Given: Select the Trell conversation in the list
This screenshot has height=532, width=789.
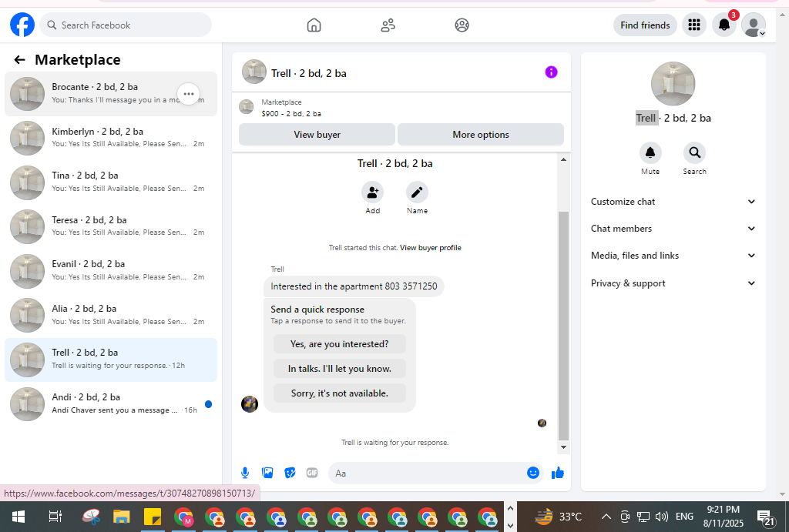Looking at the screenshot, I should (111, 360).
